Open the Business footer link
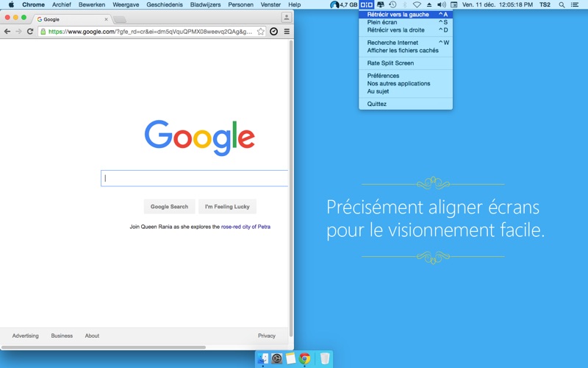 click(62, 336)
